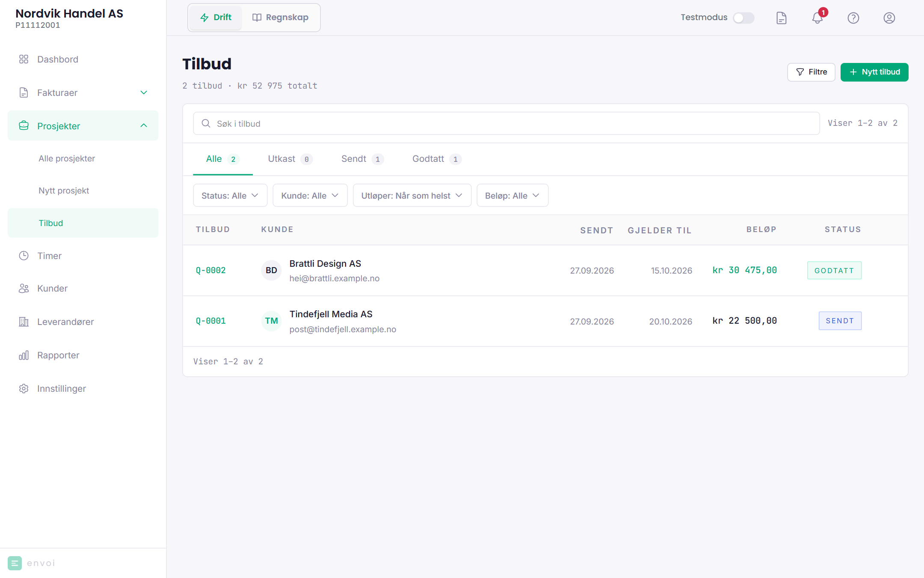Open Dashbord in the sidebar
This screenshot has width=924, height=578.
(83, 59)
